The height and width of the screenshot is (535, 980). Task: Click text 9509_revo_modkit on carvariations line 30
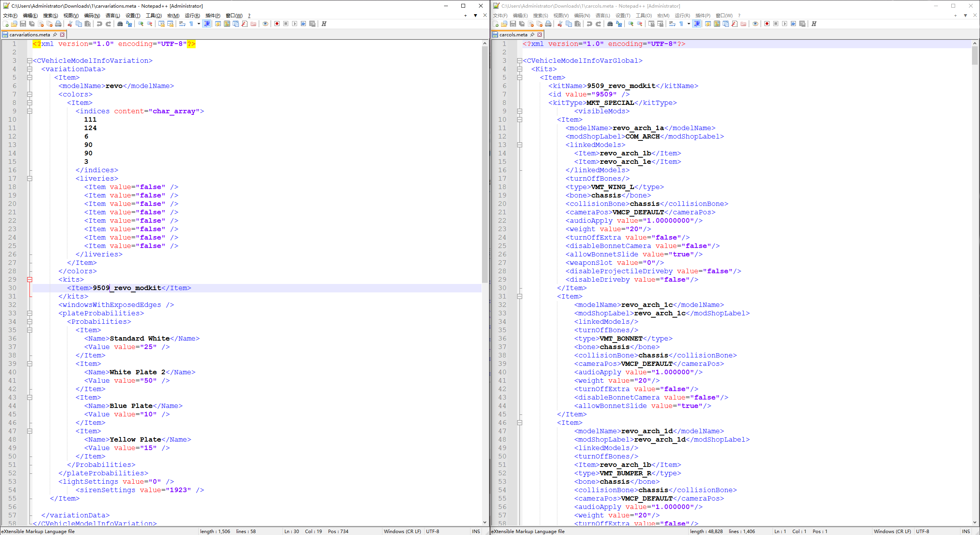[127, 288]
